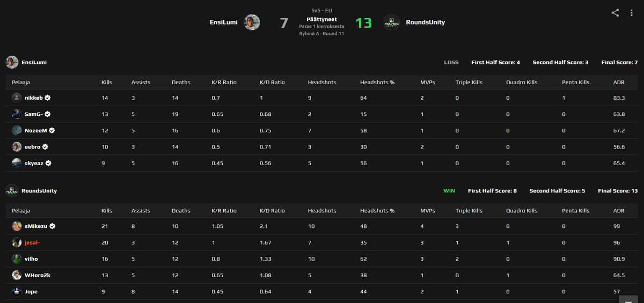This screenshot has width=644, height=303.
Task: Click Ryhmä A · Round 11 text
Action: (x=321, y=33)
